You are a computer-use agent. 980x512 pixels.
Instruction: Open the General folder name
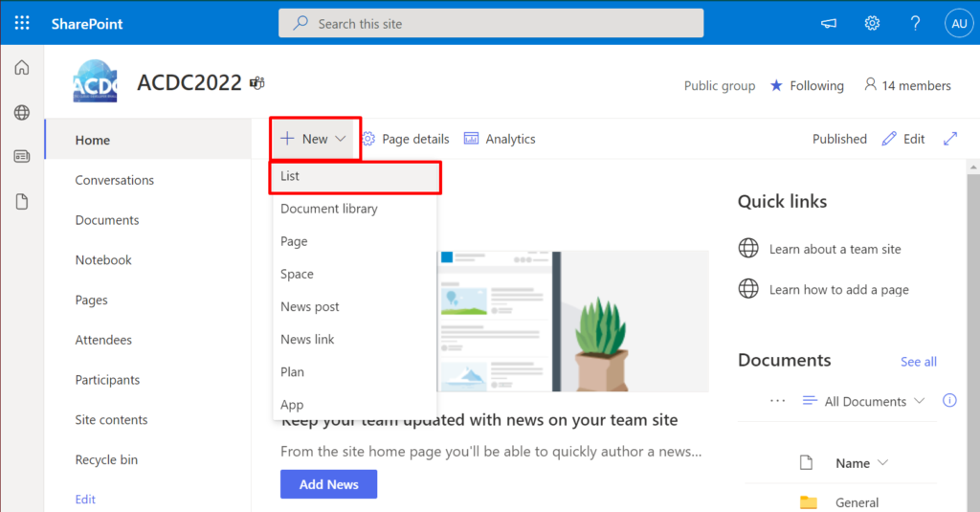pos(857,502)
